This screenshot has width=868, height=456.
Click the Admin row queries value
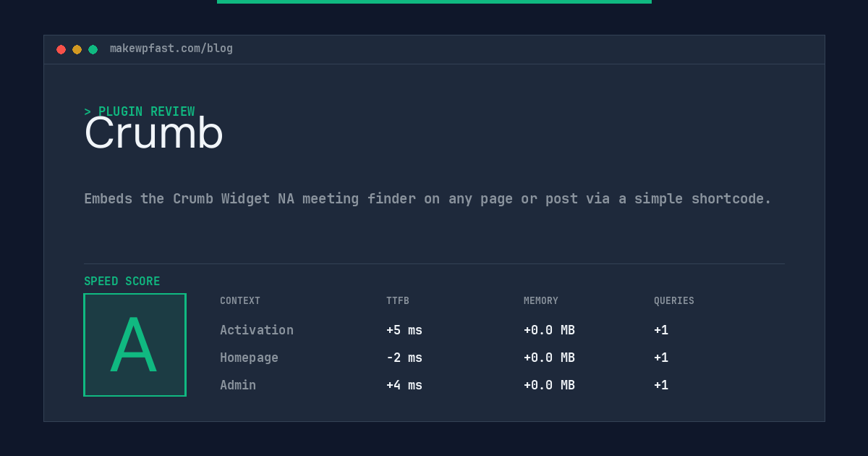[661, 385]
